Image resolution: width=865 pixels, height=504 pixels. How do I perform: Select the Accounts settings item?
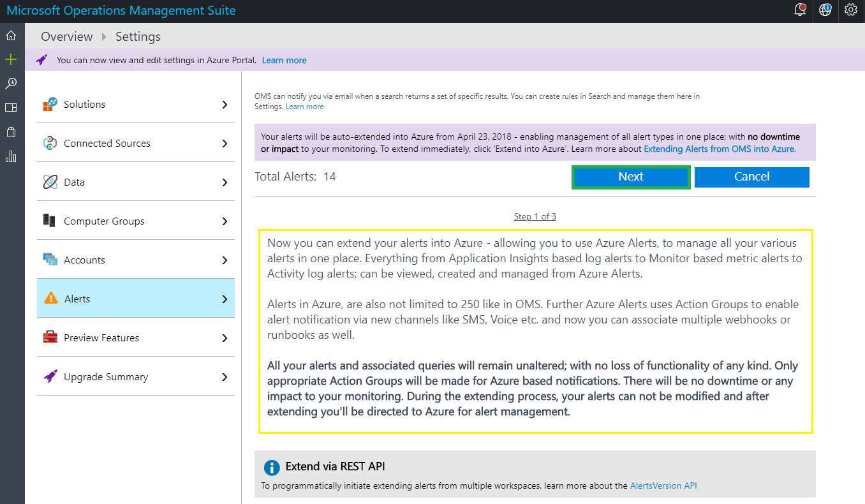[136, 260]
